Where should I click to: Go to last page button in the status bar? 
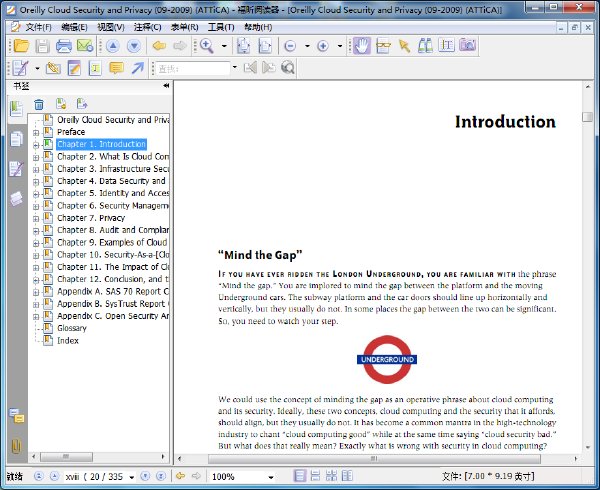161,476
